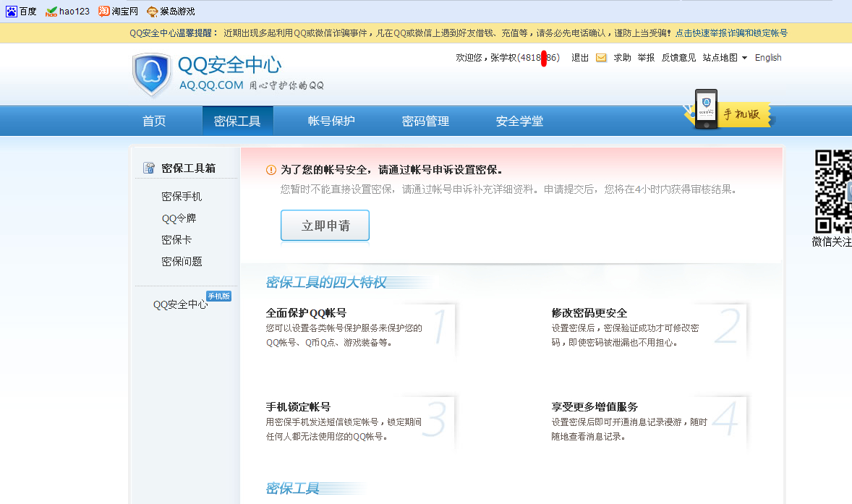This screenshot has height=504, width=852.
Task: Open the 帐号保护 navigation tab
Action: click(x=331, y=121)
